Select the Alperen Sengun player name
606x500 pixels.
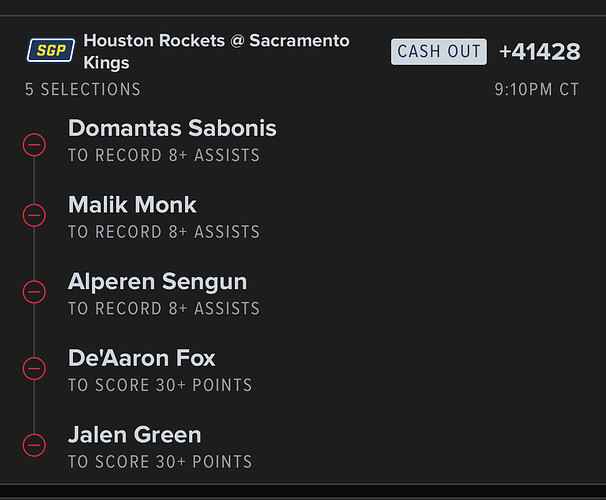(x=157, y=282)
